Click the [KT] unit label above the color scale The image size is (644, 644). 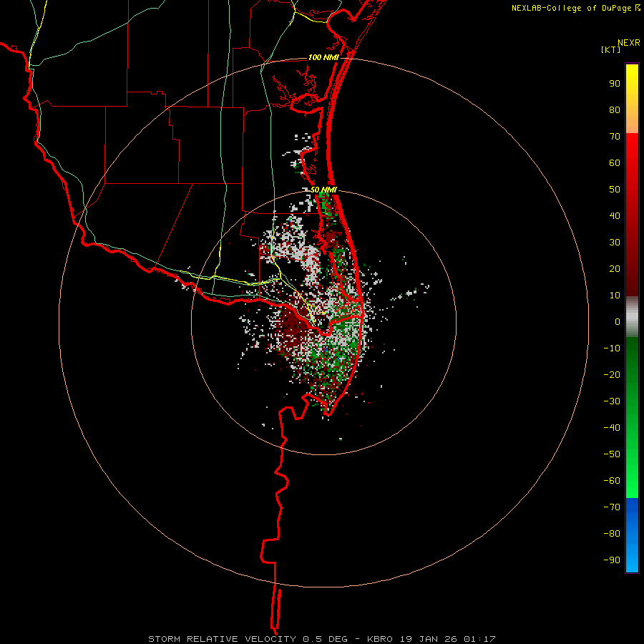pos(610,49)
